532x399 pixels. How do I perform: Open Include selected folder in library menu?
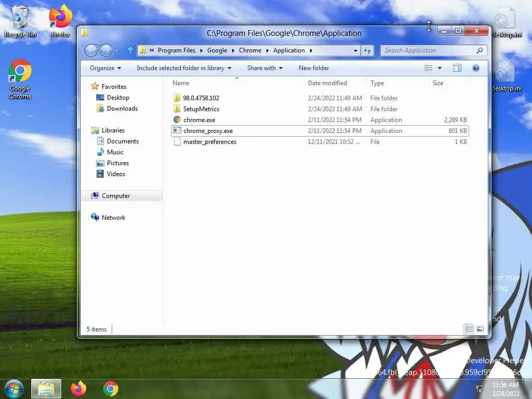pyautogui.click(x=184, y=68)
